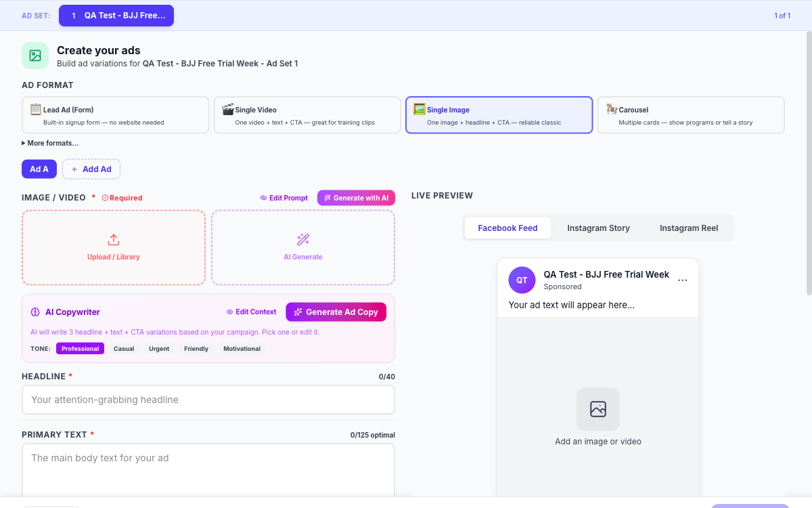Click the Lead Ad clipboard icon

point(36,109)
